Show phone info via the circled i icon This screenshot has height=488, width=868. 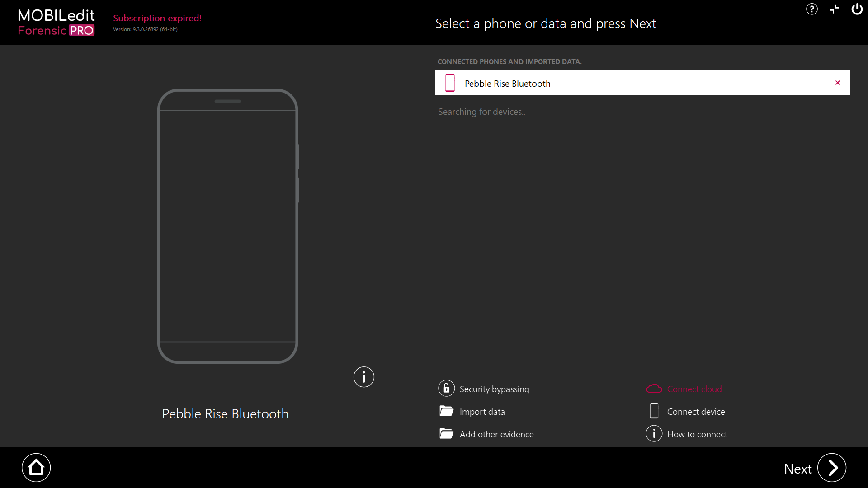tap(364, 377)
